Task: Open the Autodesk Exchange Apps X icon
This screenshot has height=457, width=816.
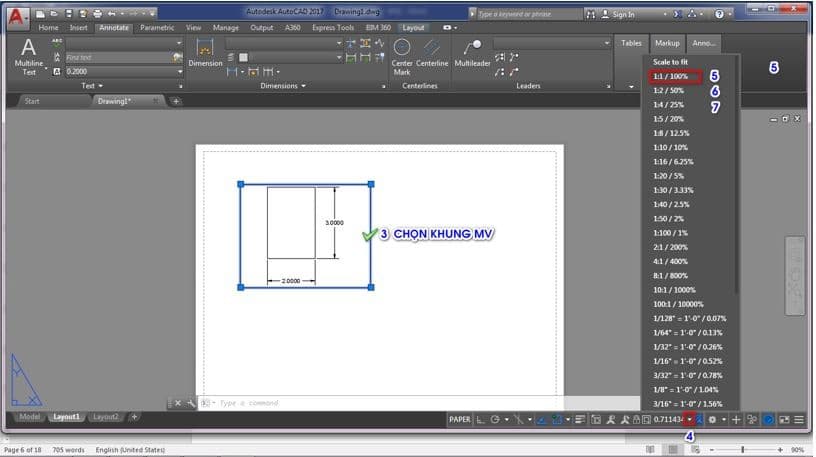Action: click(678, 14)
